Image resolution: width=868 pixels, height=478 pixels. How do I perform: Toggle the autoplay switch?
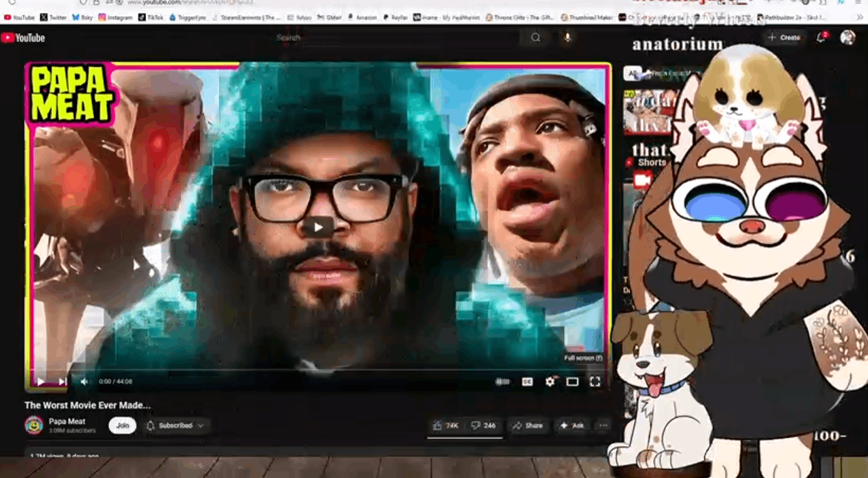pos(502,382)
